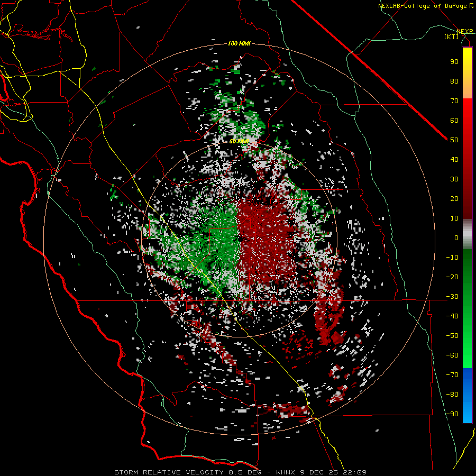Viewport: 476px width, 476px height.
Task: Select the -40 value on velocity scale
Action: pyautogui.click(x=452, y=316)
